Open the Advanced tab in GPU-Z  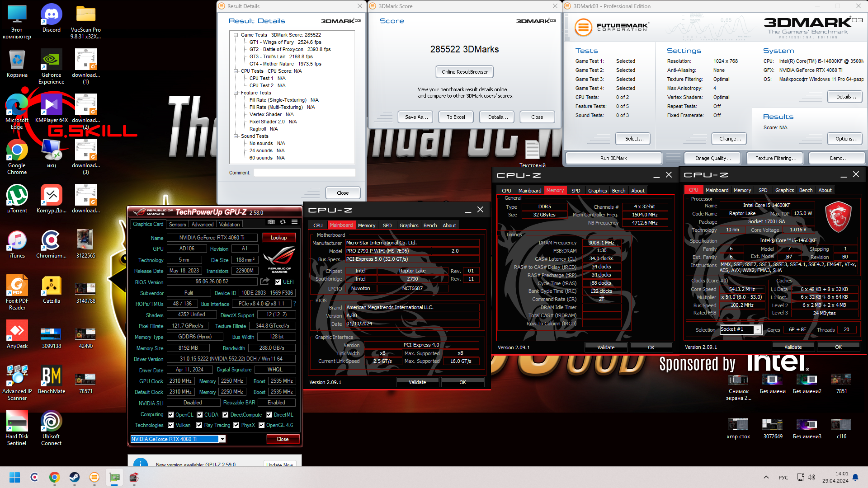pos(202,224)
